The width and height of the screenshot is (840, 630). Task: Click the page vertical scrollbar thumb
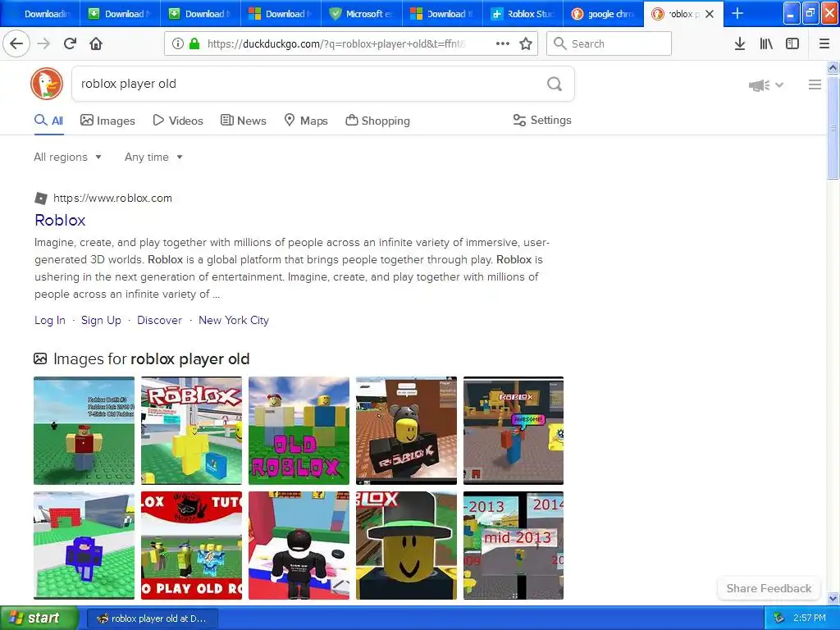point(833,127)
